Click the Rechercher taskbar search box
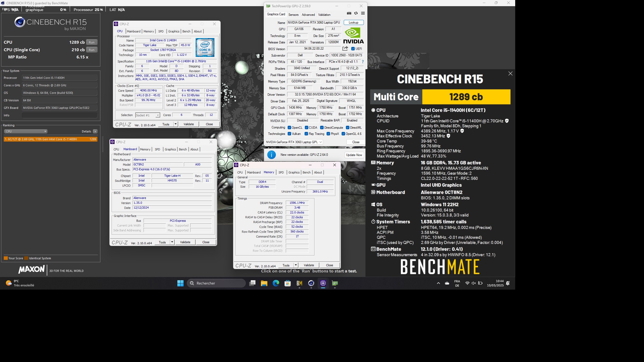 click(216, 283)
